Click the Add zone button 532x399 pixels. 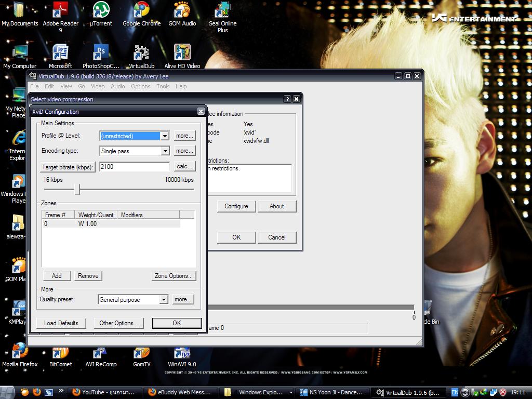coord(57,276)
